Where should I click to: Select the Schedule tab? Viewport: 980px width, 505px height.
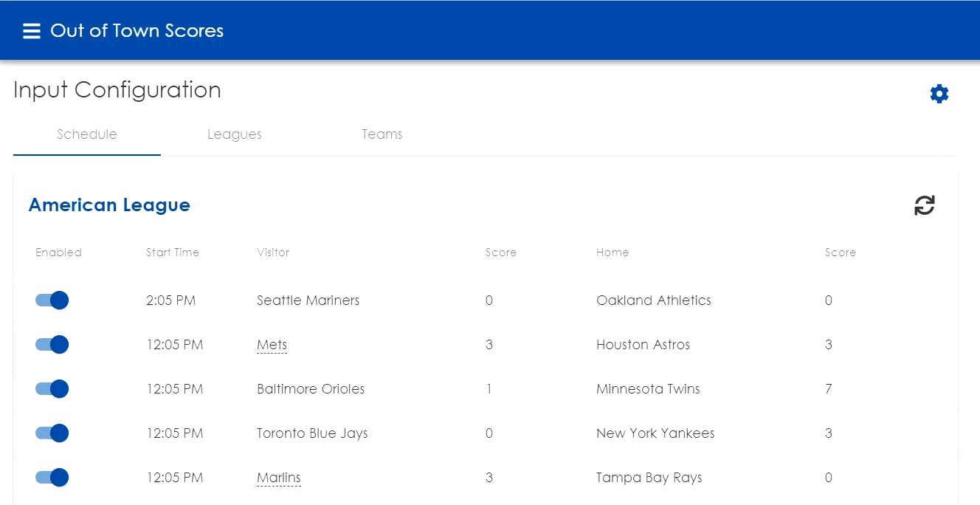86,134
